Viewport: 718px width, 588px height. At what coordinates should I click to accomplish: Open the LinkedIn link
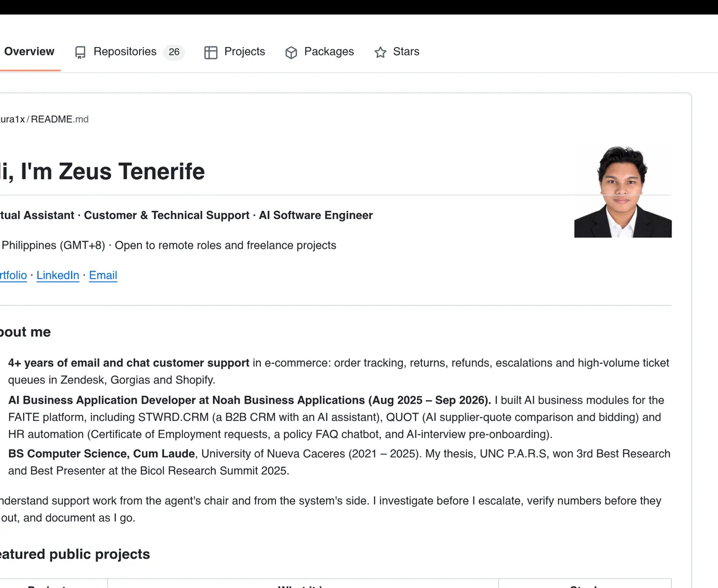[x=58, y=275]
